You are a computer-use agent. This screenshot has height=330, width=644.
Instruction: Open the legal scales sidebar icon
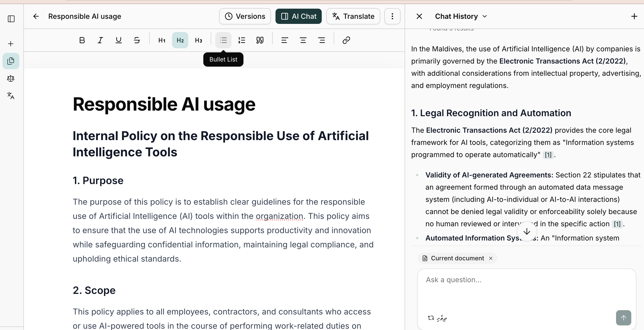(11, 79)
